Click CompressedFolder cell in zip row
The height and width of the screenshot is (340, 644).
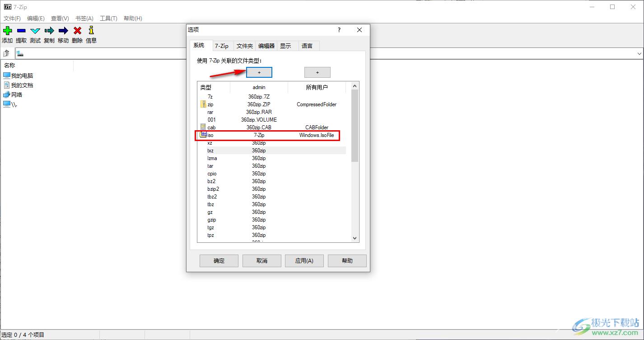(317, 104)
